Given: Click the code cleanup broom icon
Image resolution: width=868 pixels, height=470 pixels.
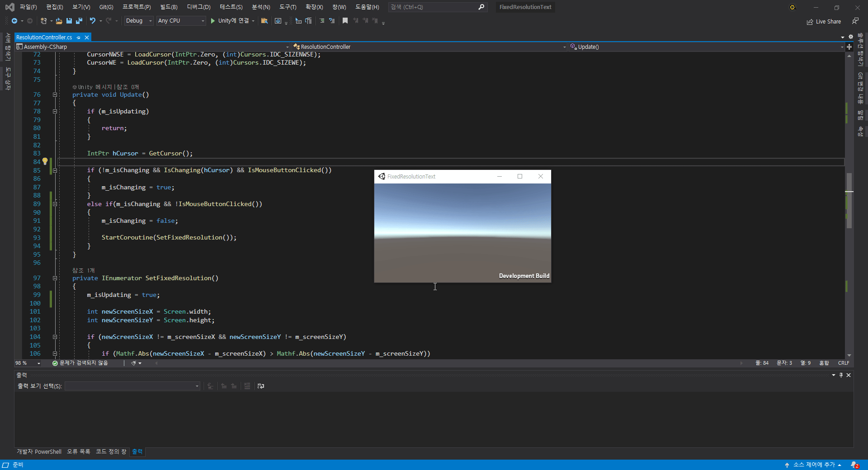Looking at the screenshot, I should point(133,363).
